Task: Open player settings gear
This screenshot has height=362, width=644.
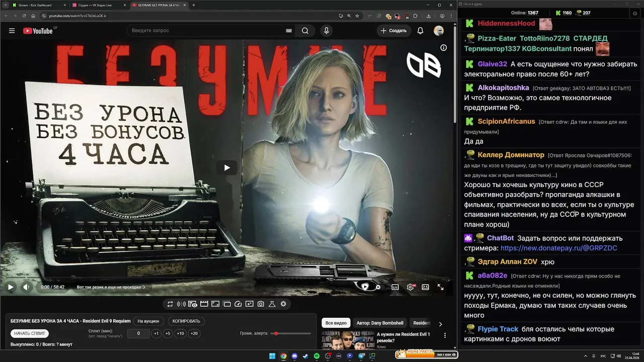Action: click(410, 287)
